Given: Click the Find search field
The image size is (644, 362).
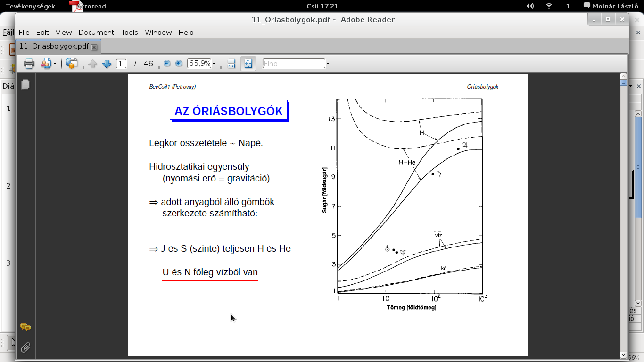Looking at the screenshot, I should [294, 63].
